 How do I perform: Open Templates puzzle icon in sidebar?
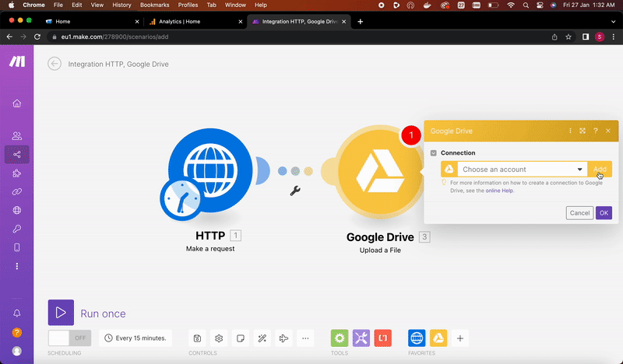(x=16, y=173)
